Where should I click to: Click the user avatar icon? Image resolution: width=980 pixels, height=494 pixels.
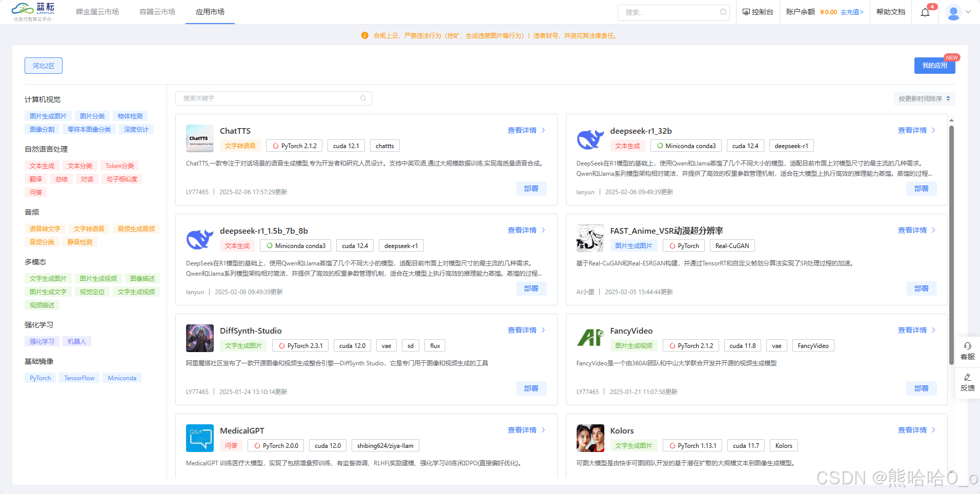[953, 12]
